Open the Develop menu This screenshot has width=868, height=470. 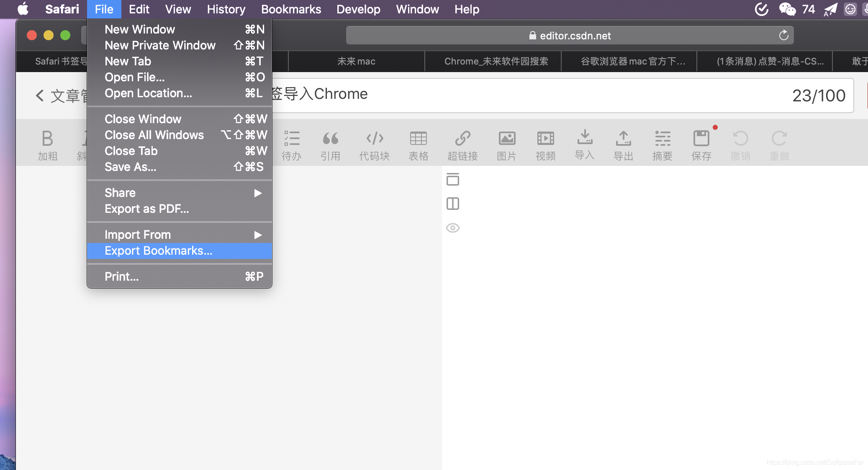point(358,9)
